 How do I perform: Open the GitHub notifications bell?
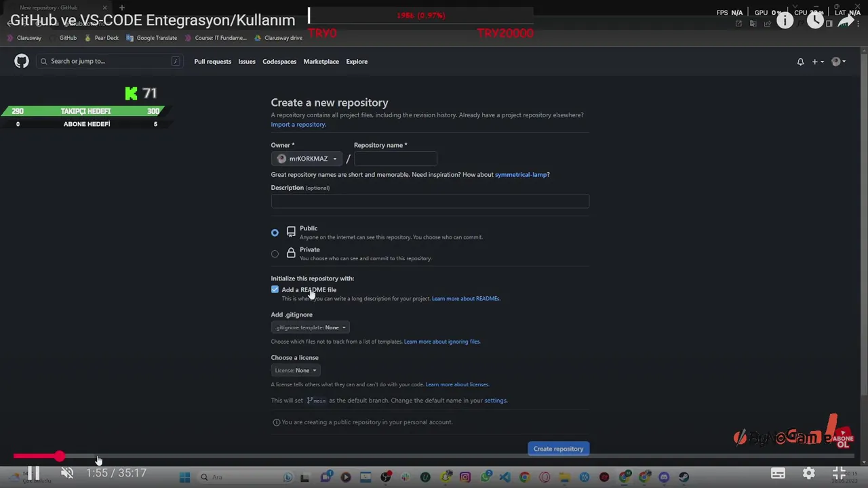coord(800,62)
